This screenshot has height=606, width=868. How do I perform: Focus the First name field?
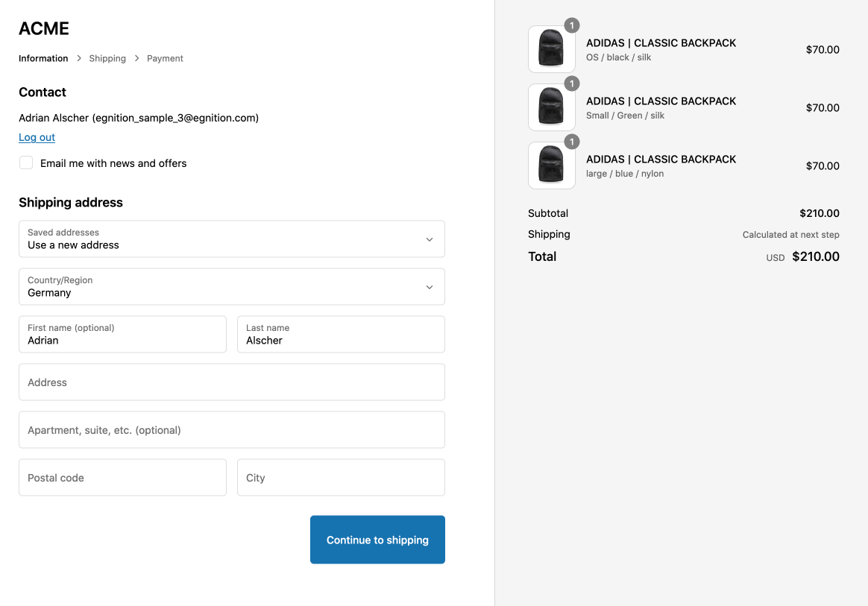tap(122, 334)
